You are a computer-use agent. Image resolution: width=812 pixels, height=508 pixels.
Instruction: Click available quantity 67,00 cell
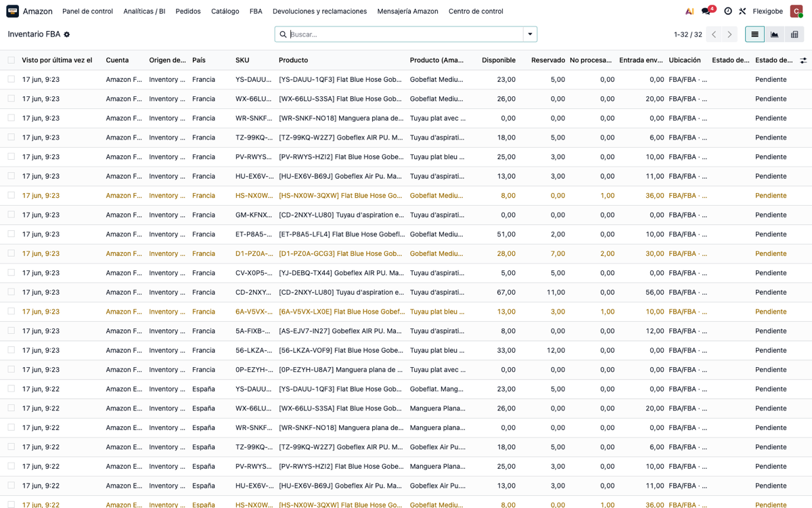(x=506, y=293)
